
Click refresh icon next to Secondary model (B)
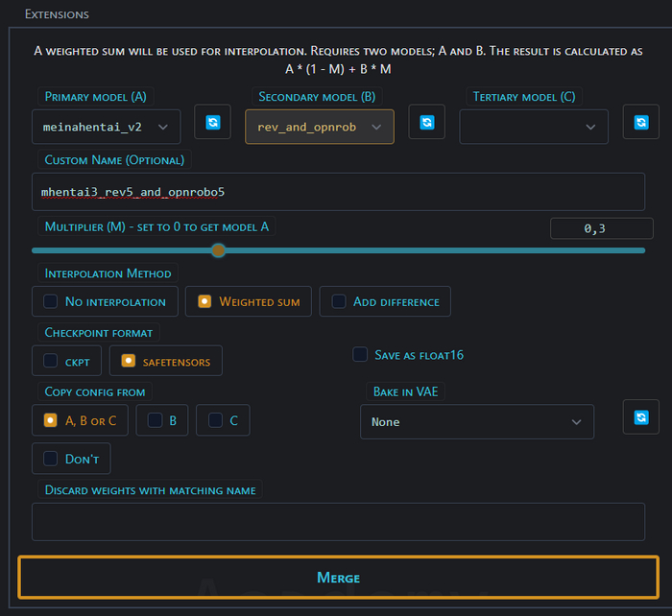click(426, 123)
